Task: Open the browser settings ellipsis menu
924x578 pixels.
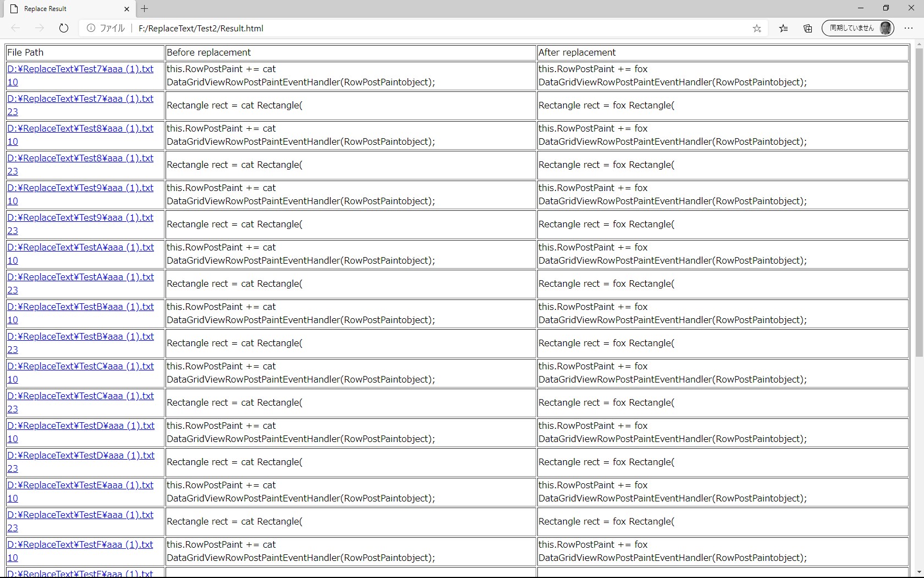Action: (909, 28)
